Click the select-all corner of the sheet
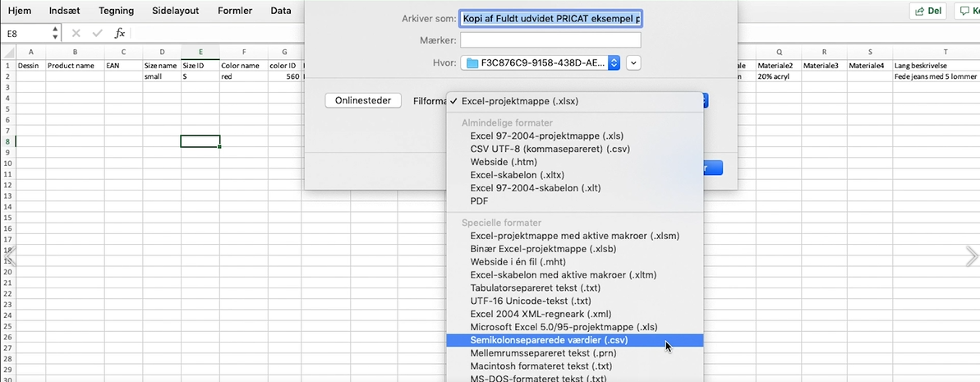 pos(7,52)
